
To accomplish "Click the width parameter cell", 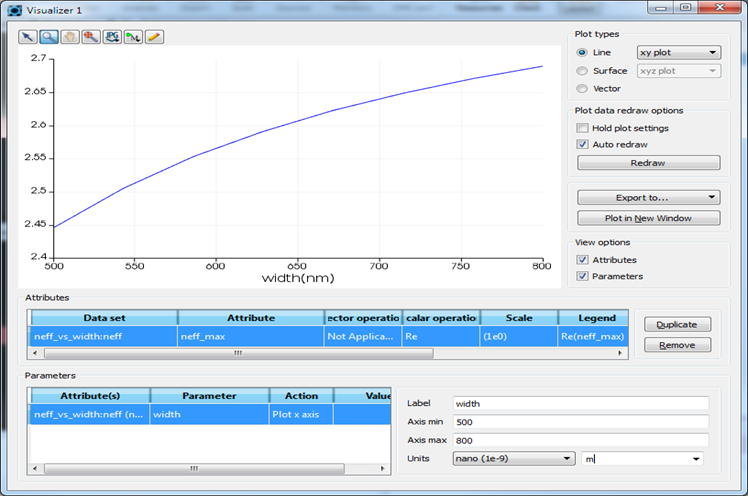I will click(x=209, y=414).
